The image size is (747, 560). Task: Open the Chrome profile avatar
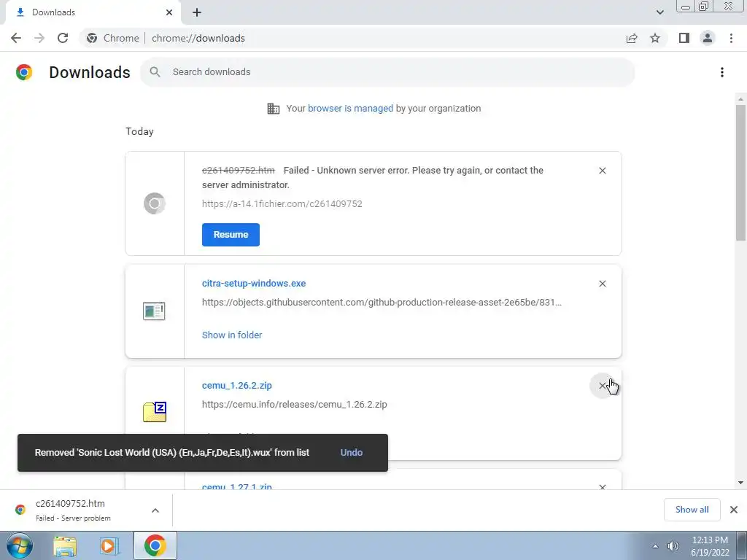[x=708, y=38]
